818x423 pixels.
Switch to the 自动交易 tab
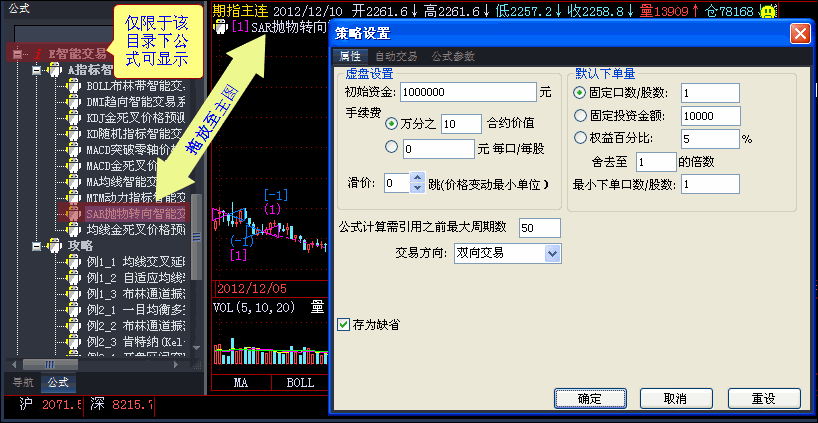click(x=396, y=56)
